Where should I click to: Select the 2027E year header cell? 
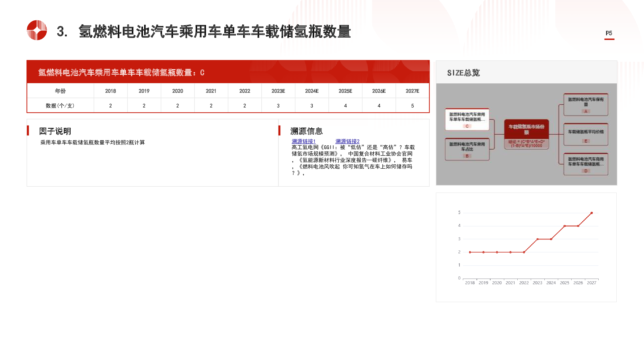[412, 91]
